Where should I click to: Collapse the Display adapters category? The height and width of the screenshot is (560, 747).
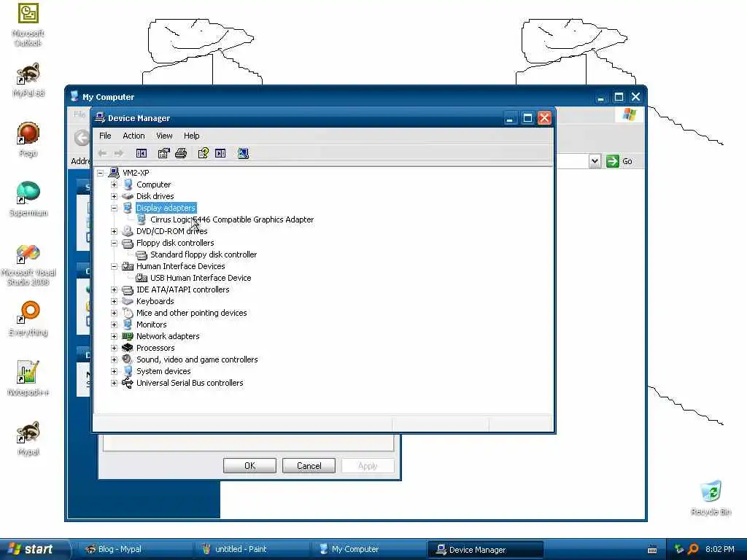pyautogui.click(x=115, y=208)
